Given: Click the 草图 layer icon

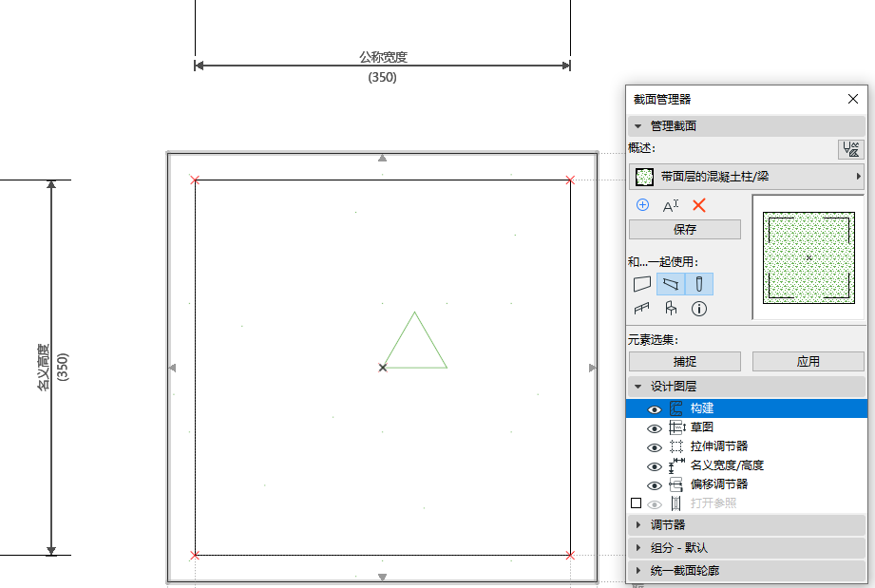Looking at the screenshot, I should [x=676, y=427].
